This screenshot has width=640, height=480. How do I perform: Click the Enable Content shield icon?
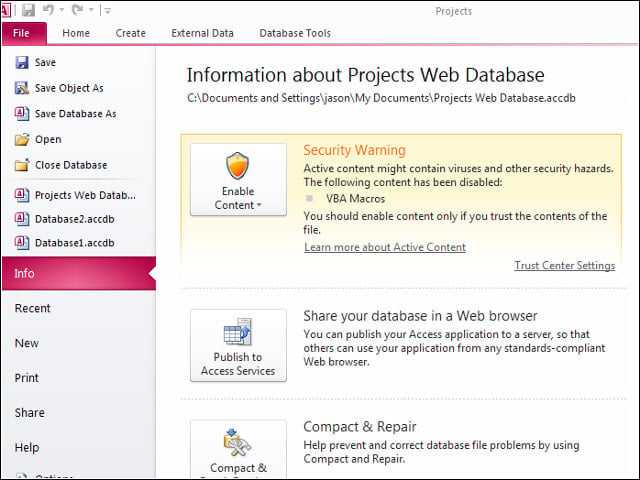pyautogui.click(x=238, y=166)
